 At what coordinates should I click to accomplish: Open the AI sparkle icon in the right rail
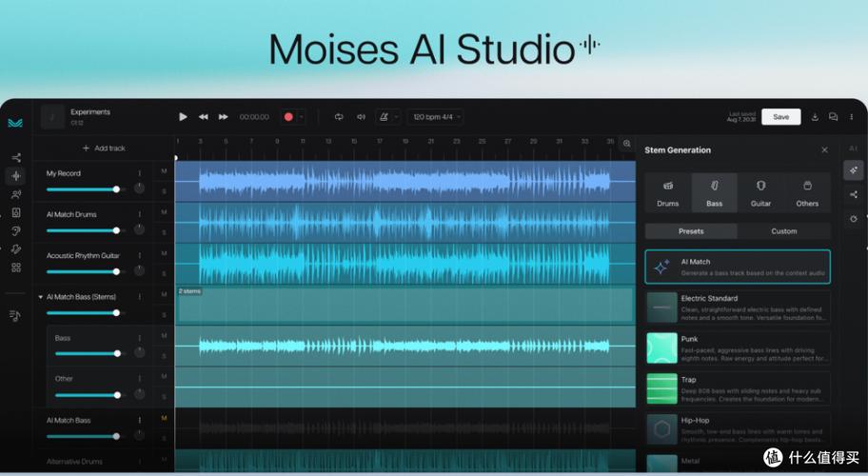point(854,170)
